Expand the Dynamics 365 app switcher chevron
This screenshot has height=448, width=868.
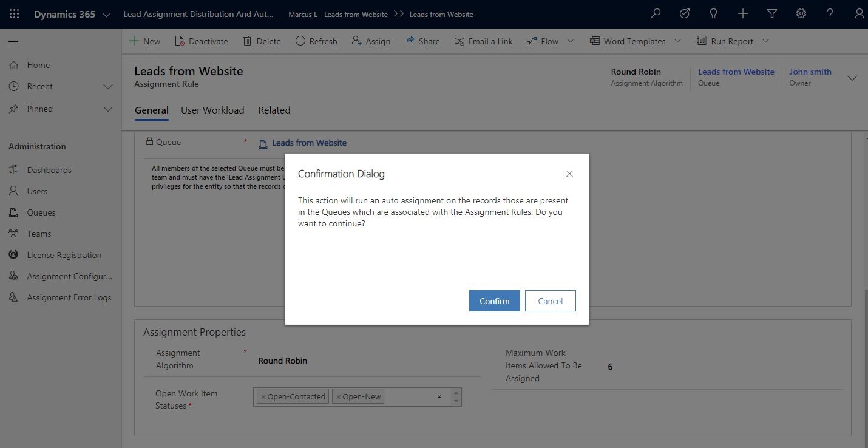tap(107, 15)
